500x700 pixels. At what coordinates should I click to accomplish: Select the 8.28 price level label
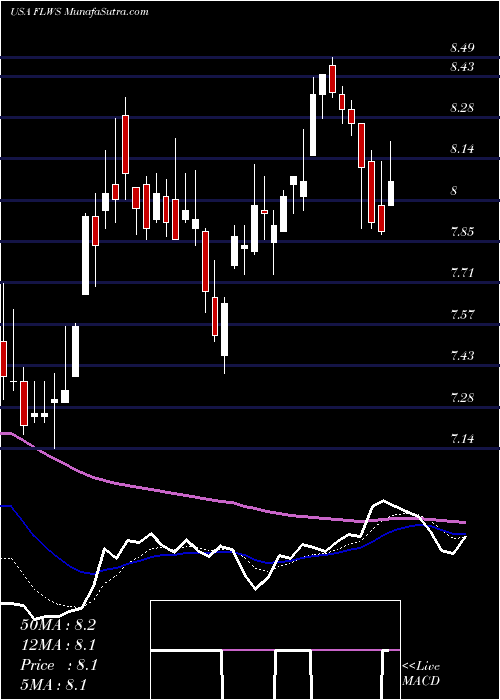coord(462,108)
